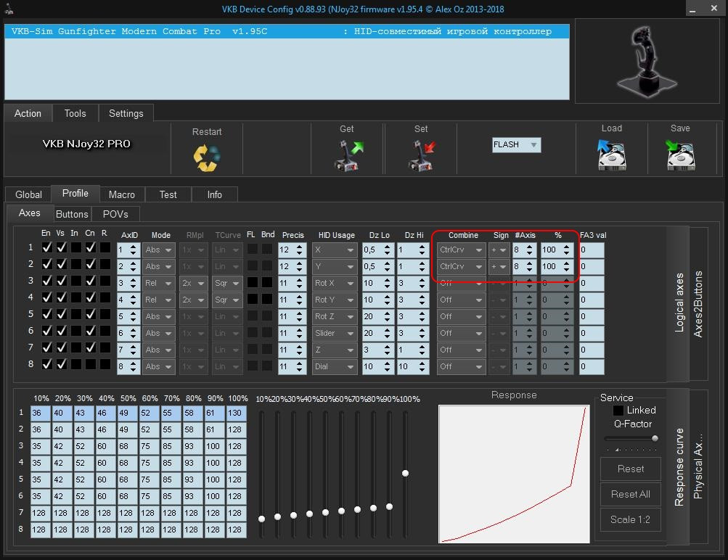The width and height of the screenshot is (728, 560).
Task: Click the Scale 1:2 button
Action: pos(631,519)
